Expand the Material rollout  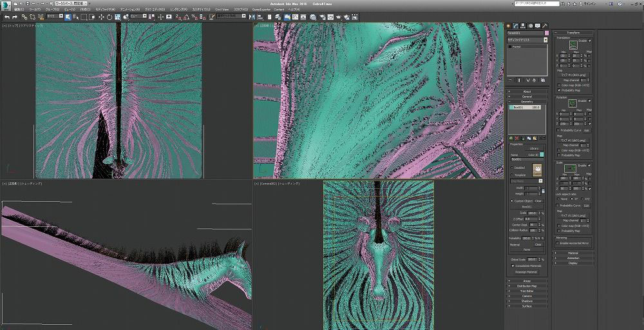pos(573,253)
